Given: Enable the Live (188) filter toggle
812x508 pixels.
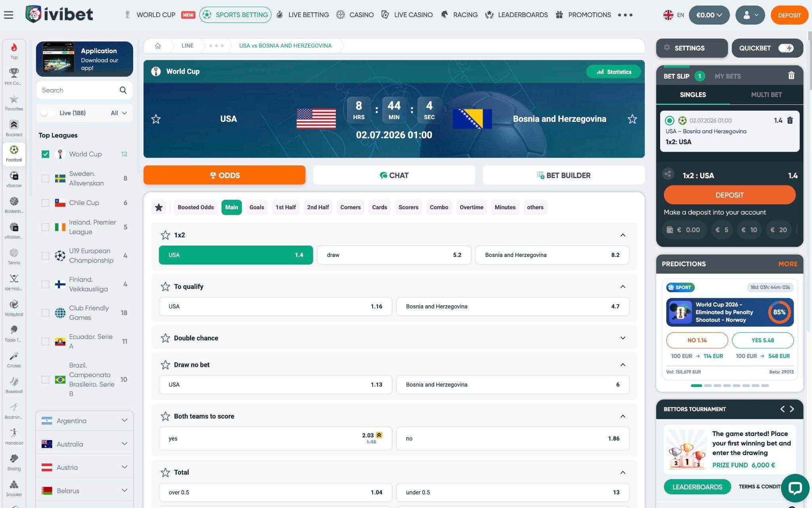Looking at the screenshot, I should (x=47, y=113).
